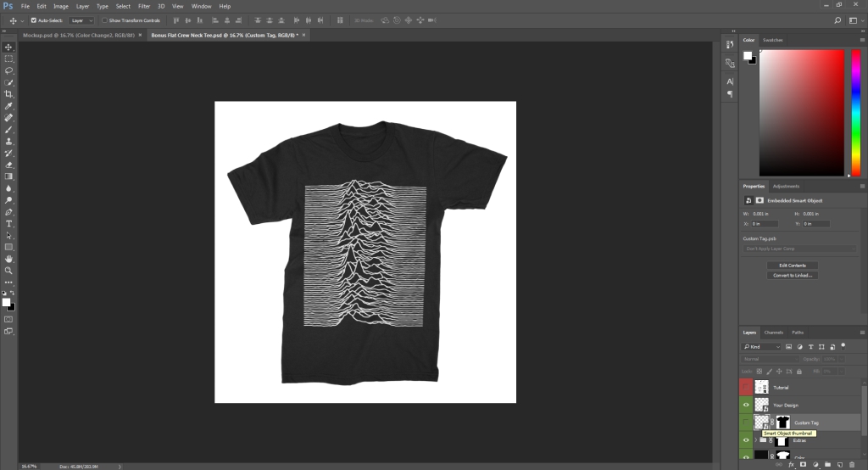Toggle Quick Mask mode icon
Screen dimensions: 868x470
pyautogui.click(x=8, y=319)
